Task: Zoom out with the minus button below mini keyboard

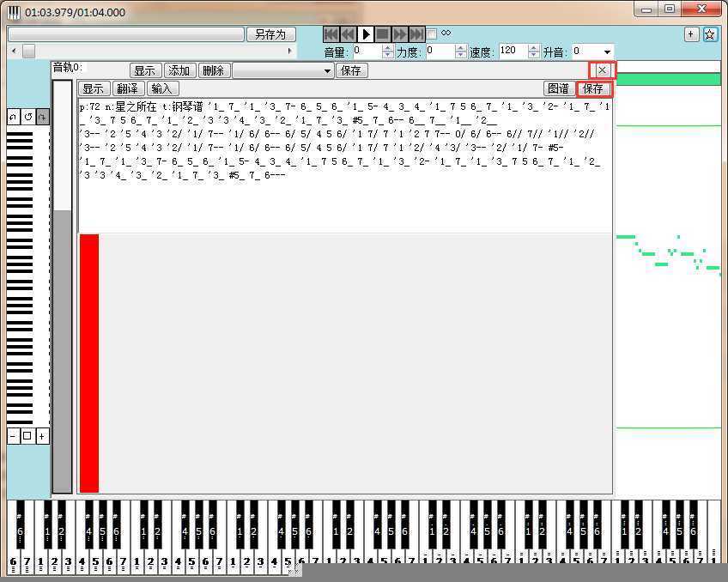Action: click(13, 436)
